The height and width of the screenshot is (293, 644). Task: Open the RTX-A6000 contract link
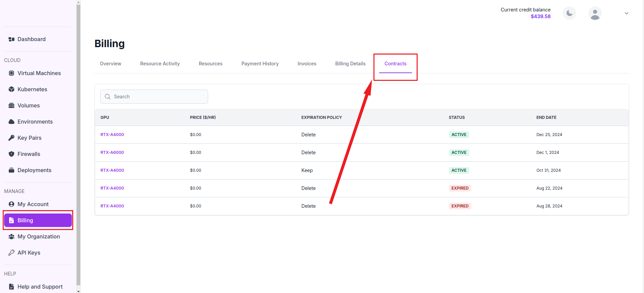(x=112, y=153)
